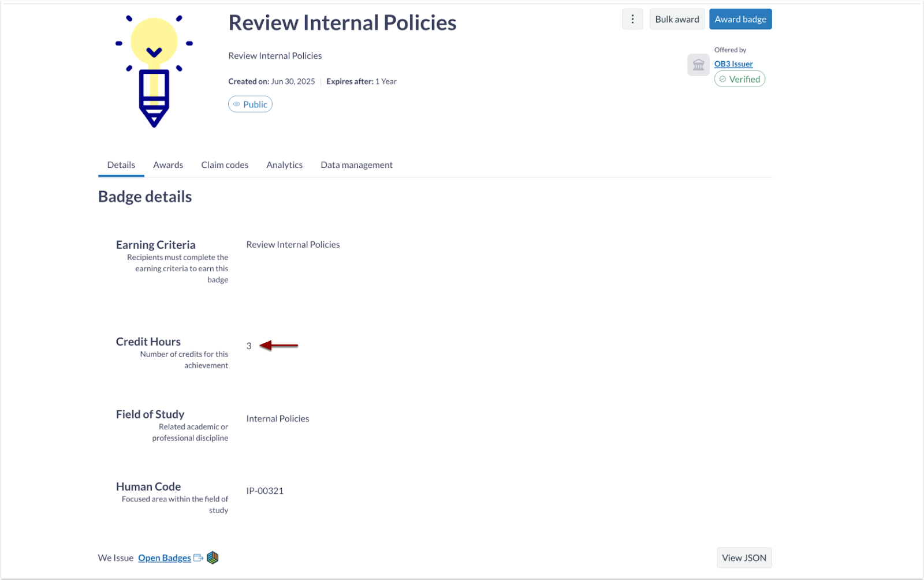Click the badge lightbulb pencil image
The image size is (924, 580).
coord(154,71)
